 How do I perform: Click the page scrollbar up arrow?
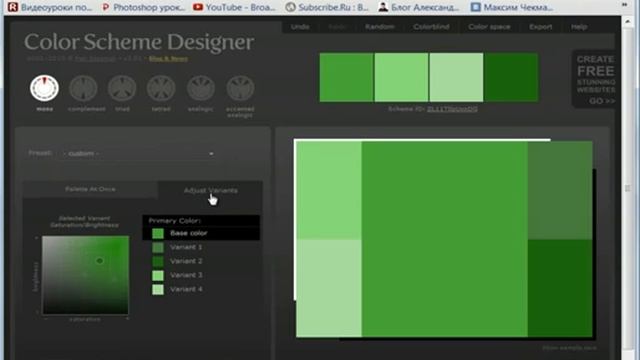pyautogui.click(x=627, y=21)
